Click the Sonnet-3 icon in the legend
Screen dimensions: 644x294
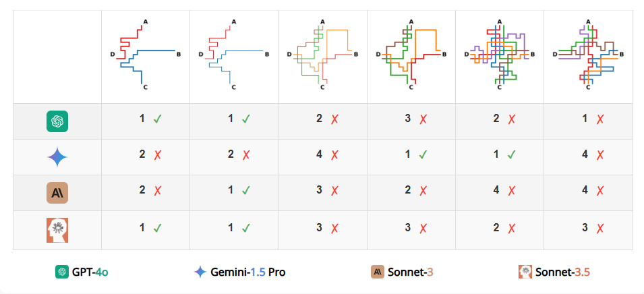click(x=378, y=272)
